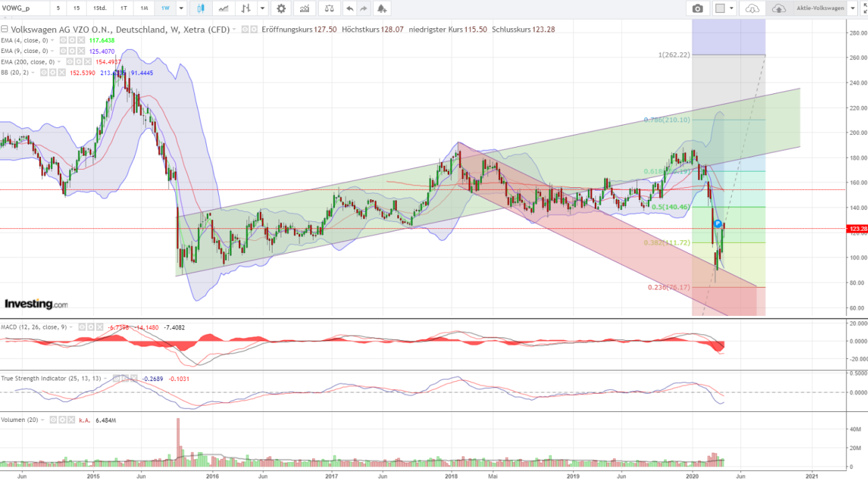
Task: Toggle visibility of EMA (200, close, 0)
Action: 70,62
